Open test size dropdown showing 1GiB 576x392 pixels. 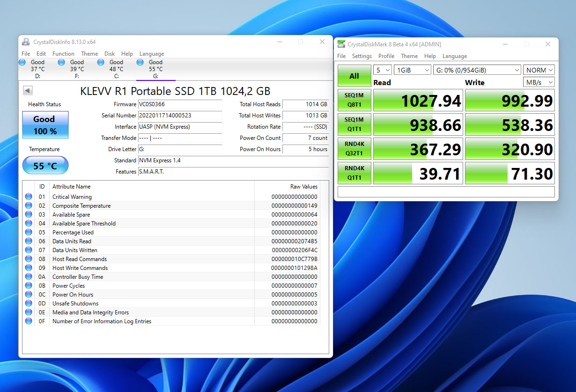(x=413, y=70)
